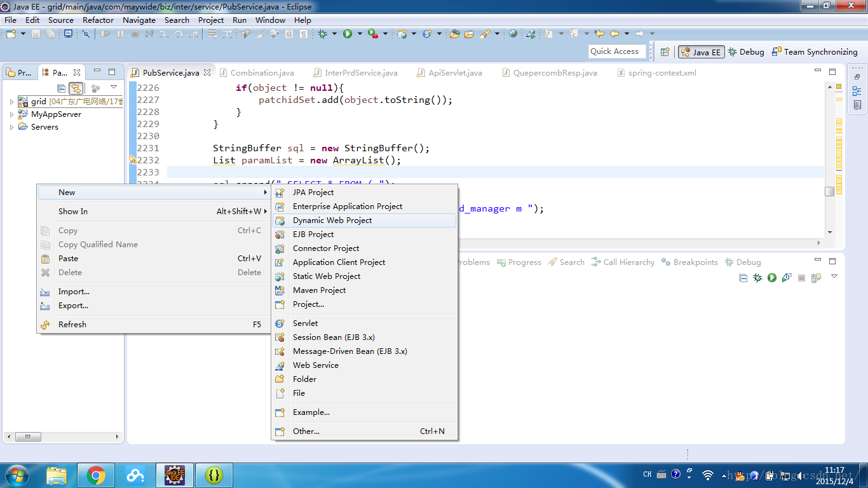Select Servlet in the New submenu
Viewport: 868px width, 488px height.
pos(365,323)
